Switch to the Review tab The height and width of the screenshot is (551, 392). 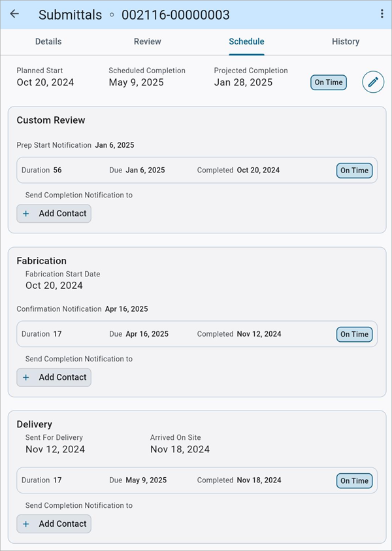(x=147, y=41)
